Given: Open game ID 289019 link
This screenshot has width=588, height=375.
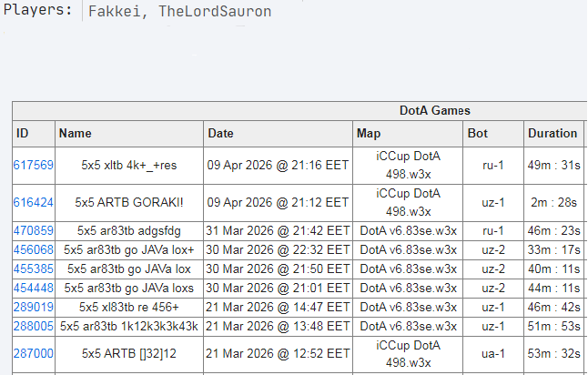Looking at the screenshot, I should pos(34,307).
